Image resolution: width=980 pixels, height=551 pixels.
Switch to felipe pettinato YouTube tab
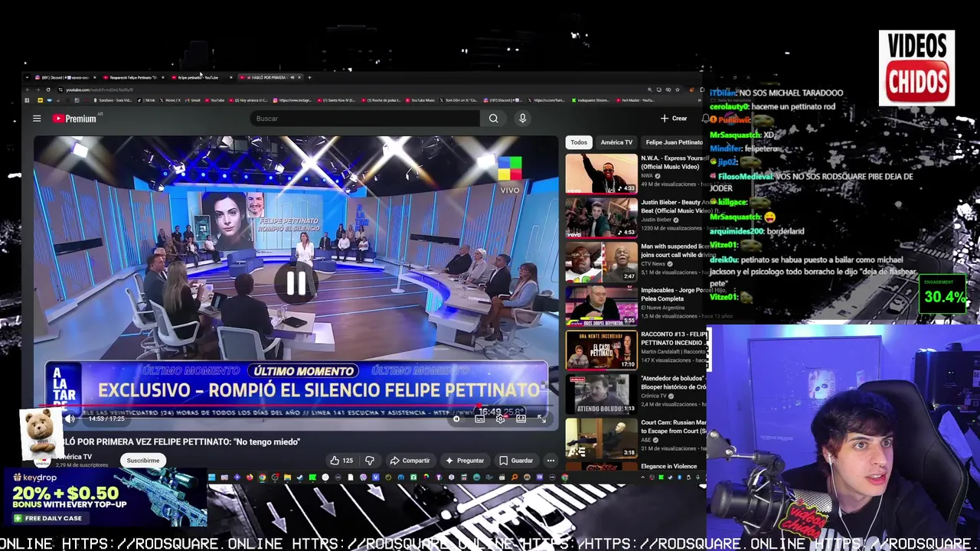click(202, 77)
